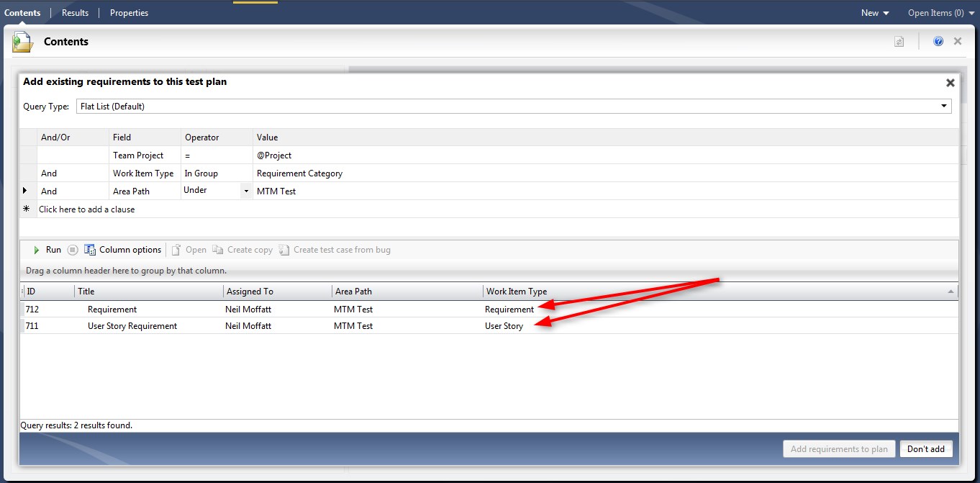Click the green Run query icon

37,250
